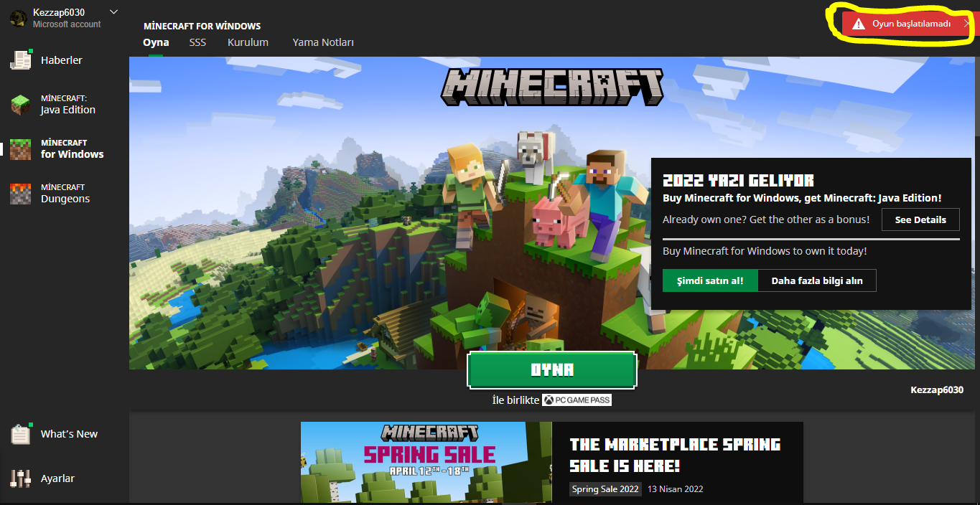Click the '2022 YAZI GELİYOR' promo heading

738,180
